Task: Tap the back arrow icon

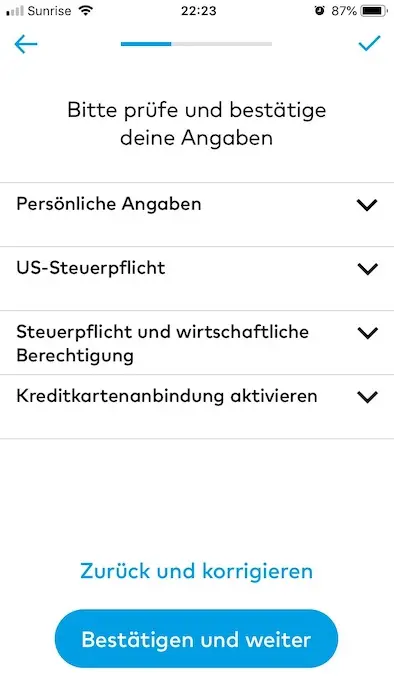Action: pyautogui.click(x=25, y=44)
